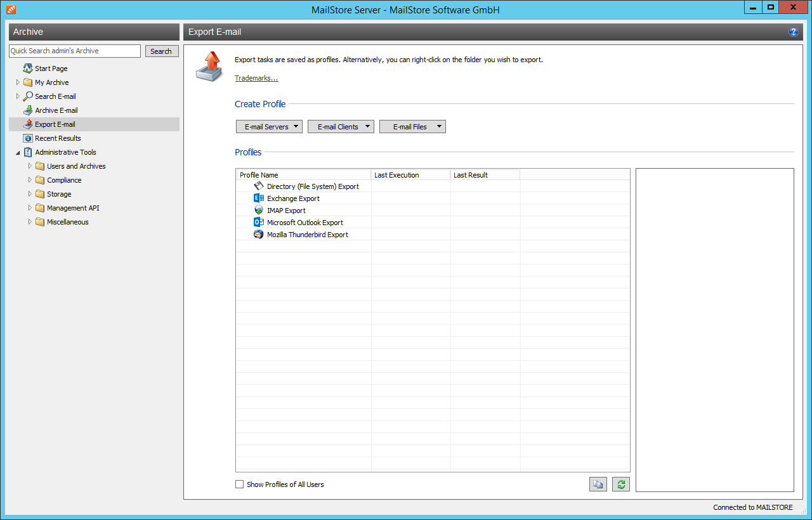Click the Management API folder icon
Viewport: 812px width, 520px height.
(x=40, y=208)
